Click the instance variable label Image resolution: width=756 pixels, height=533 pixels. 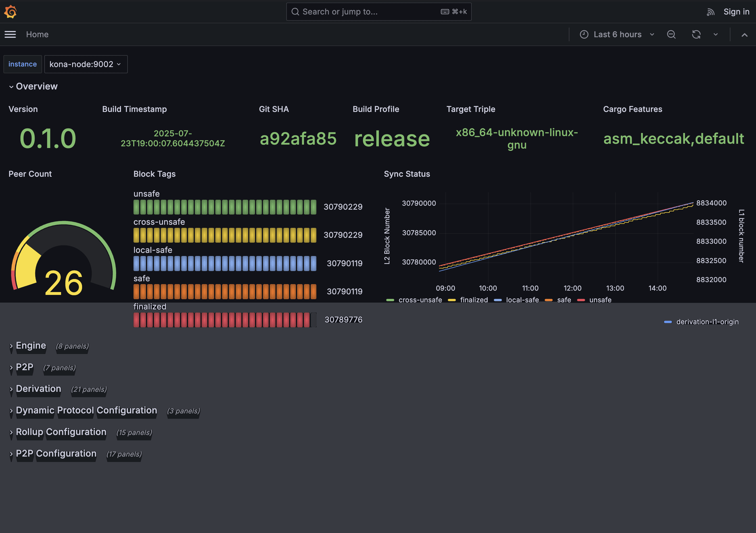(x=22, y=64)
